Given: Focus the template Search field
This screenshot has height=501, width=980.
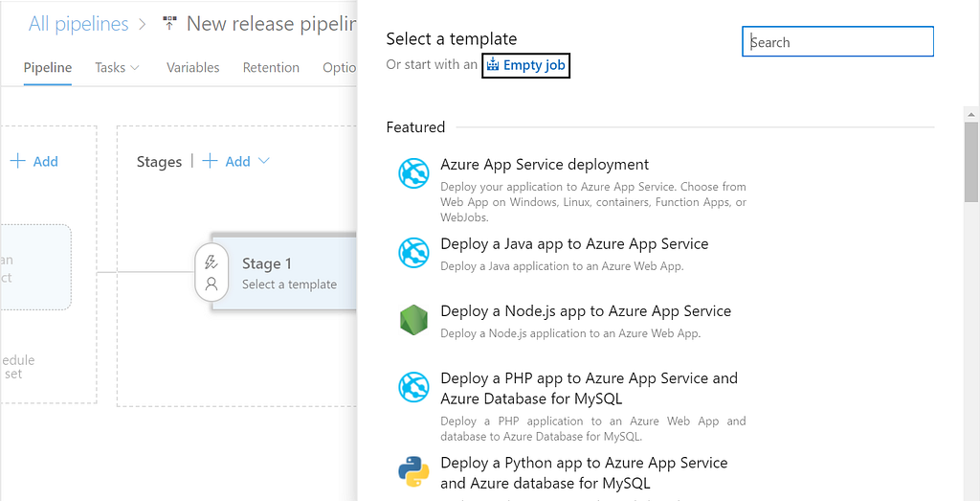Looking at the screenshot, I should [837, 41].
